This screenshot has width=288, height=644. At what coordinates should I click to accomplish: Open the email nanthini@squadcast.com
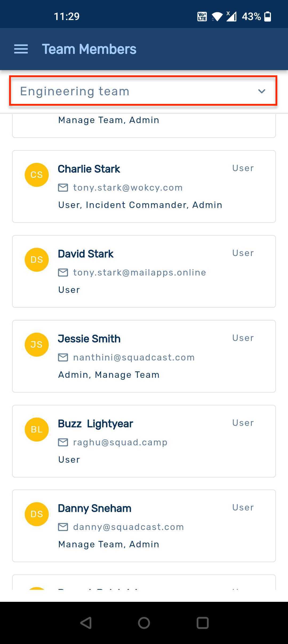[134, 358]
